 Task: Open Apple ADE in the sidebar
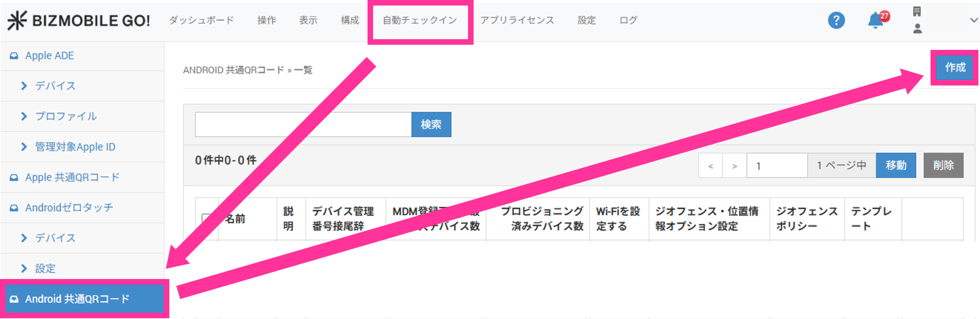click(x=49, y=56)
